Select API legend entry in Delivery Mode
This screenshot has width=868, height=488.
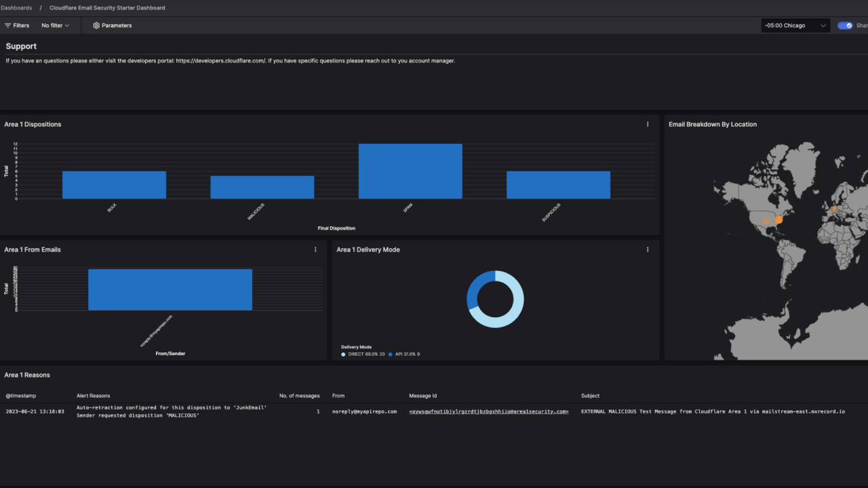tap(405, 354)
